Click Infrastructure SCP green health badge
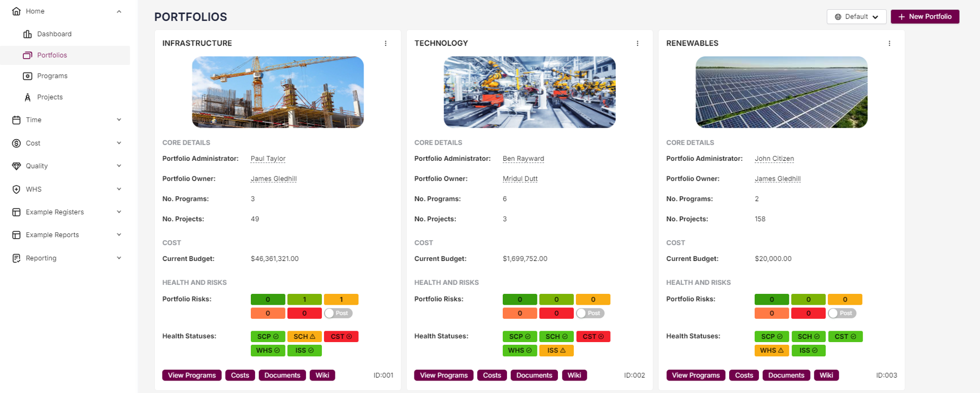Screen dimensions: 980x393 [268, 337]
